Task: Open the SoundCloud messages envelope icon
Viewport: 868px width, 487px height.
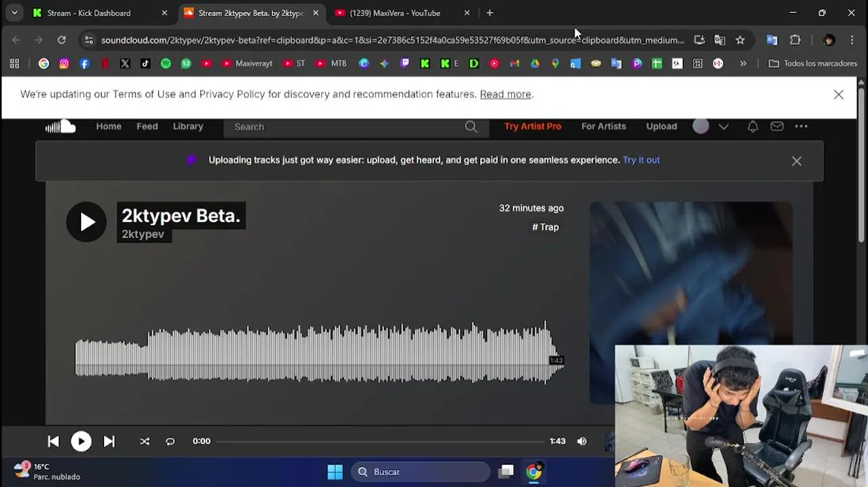Action: 777,126
